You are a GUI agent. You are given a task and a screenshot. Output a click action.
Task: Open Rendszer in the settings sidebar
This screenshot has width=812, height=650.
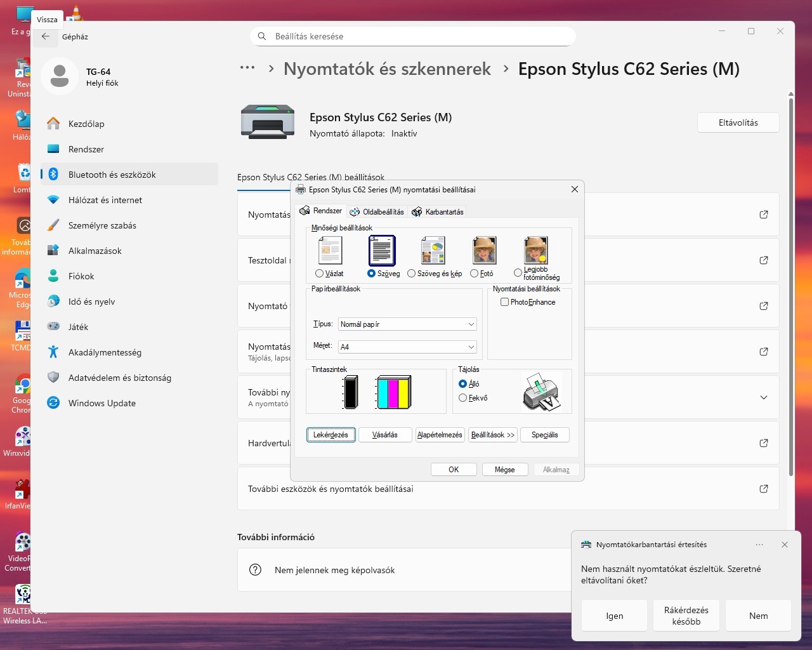pos(129,149)
